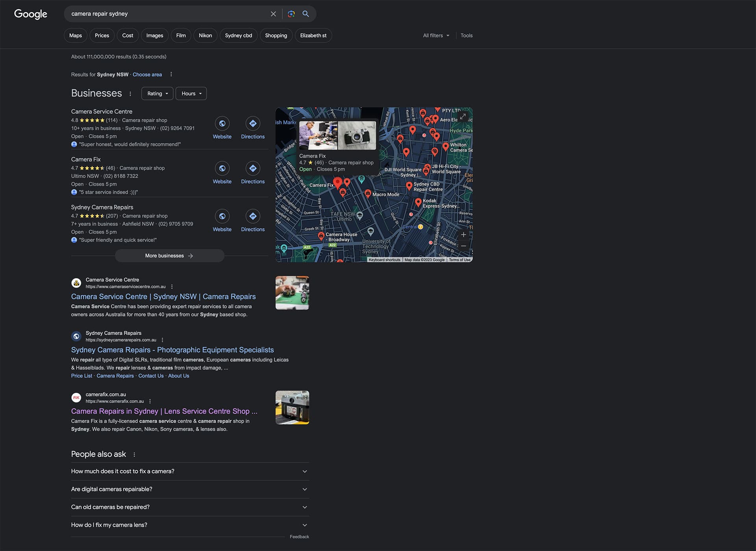Expand the map to full view

[x=463, y=116]
